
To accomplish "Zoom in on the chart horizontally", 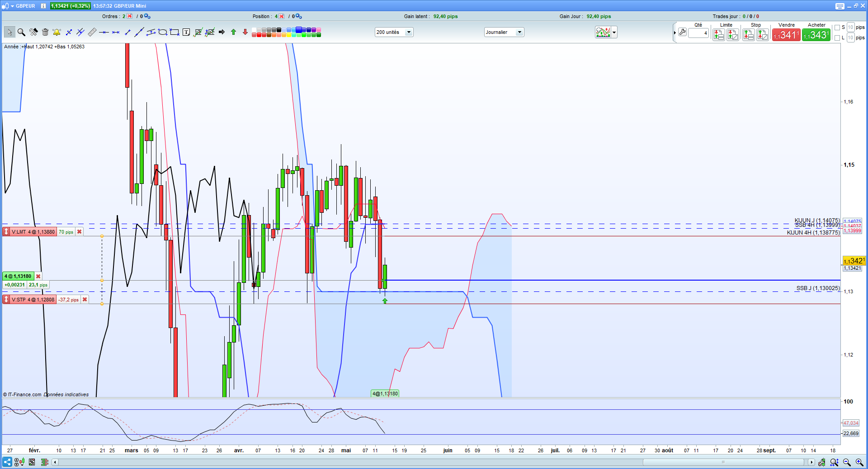I will (859, 462).
